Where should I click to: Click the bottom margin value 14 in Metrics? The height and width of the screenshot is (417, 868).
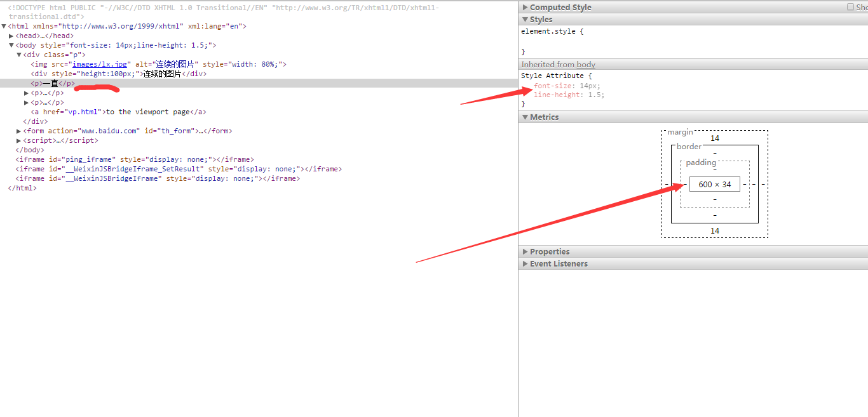coord(715,230)
